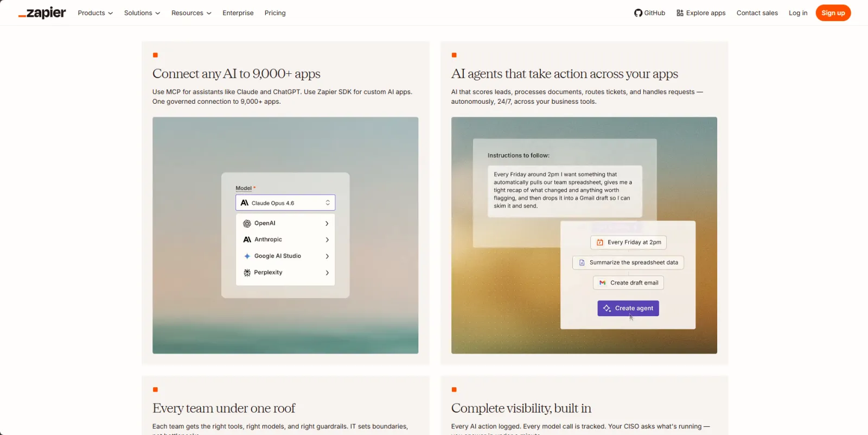Expand the OpenAI row chevron
868x435 pixels.
[327, 223]
